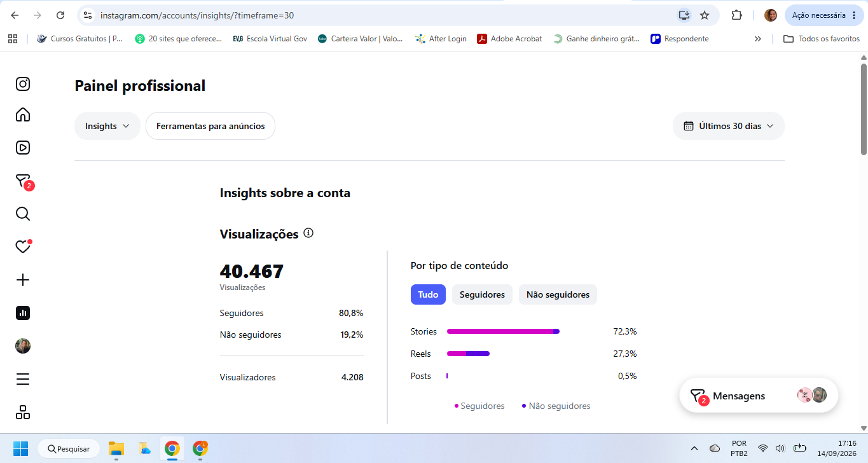Select the Não seguidores content filter
The height and width of the screenshot is (463, 868).
tap(558, 294)
